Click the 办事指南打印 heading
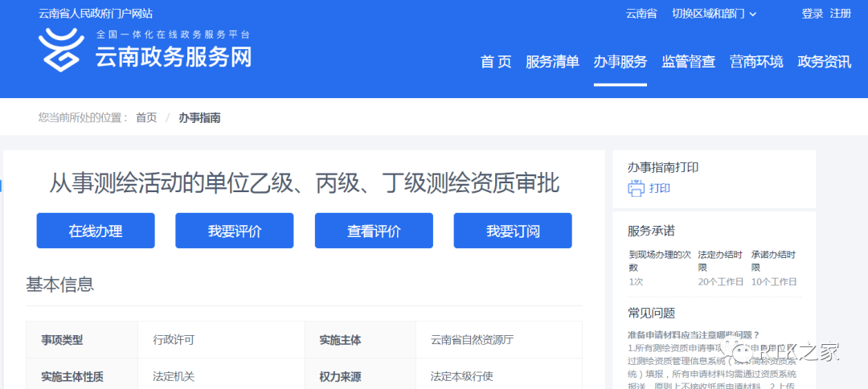The height and width of the screenshot is (389, 868). pyautogui.click(x=663, y=167)
